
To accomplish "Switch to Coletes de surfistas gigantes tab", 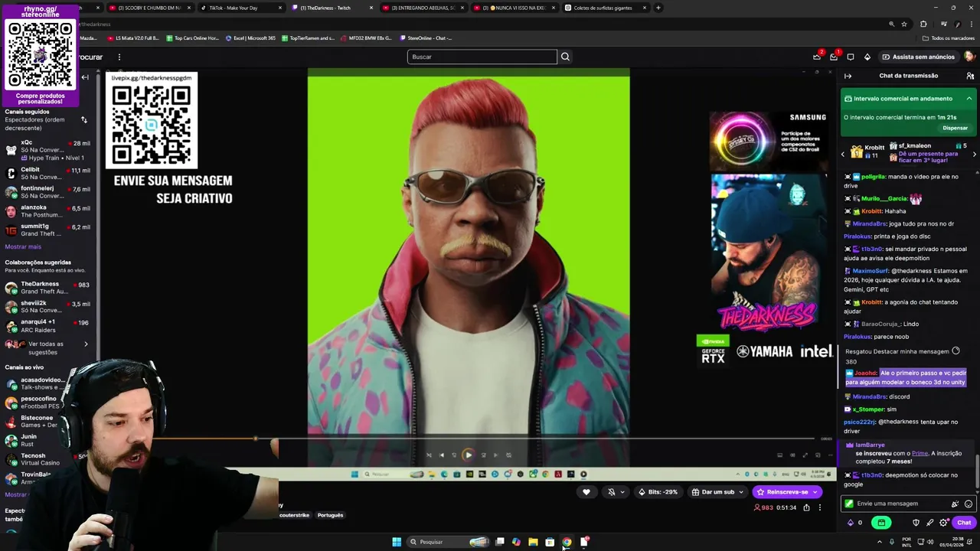I will click(x=605, y=8).
